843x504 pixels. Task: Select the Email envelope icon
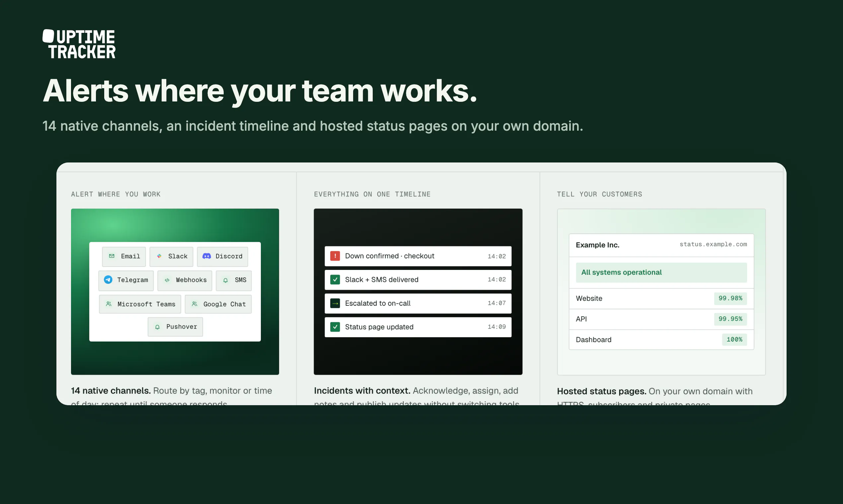(112, 256)
